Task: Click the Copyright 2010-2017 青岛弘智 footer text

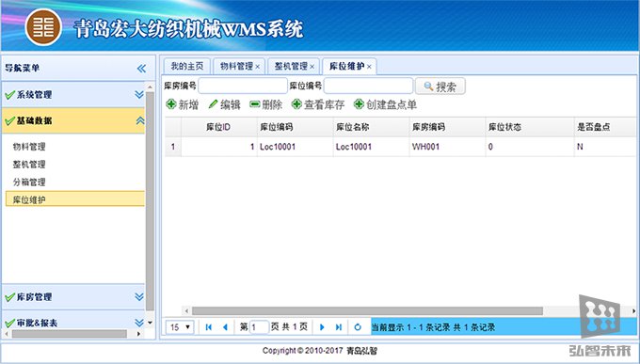Action: 320,351
